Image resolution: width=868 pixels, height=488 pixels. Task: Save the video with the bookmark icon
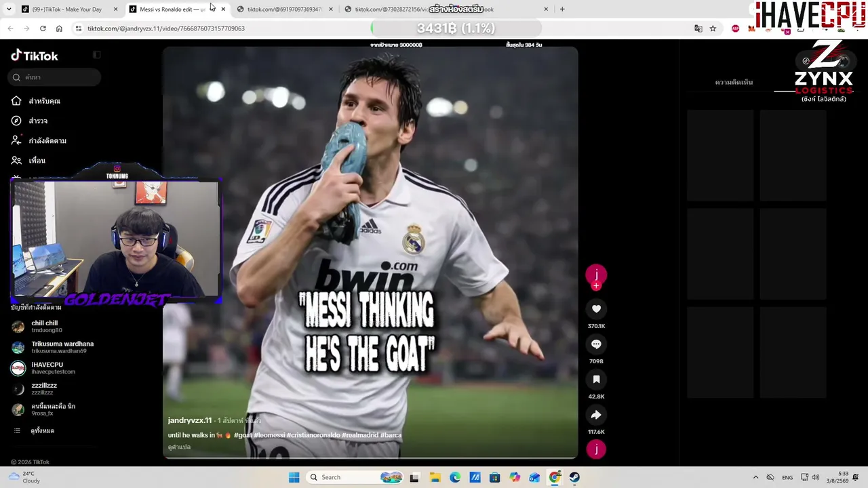(x=596, y=380)
